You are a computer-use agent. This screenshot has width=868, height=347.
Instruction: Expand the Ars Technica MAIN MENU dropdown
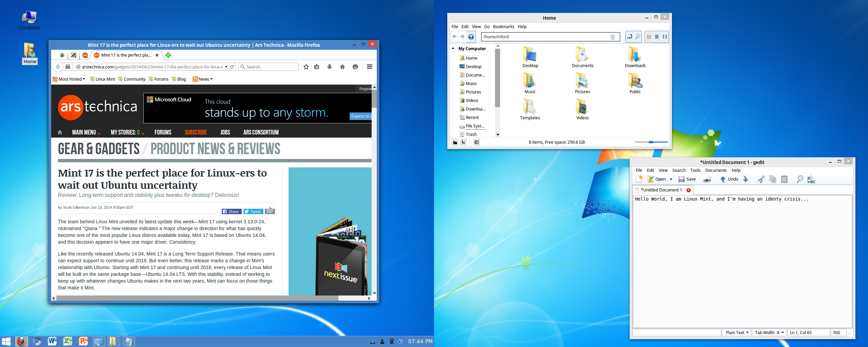(86, 132)
